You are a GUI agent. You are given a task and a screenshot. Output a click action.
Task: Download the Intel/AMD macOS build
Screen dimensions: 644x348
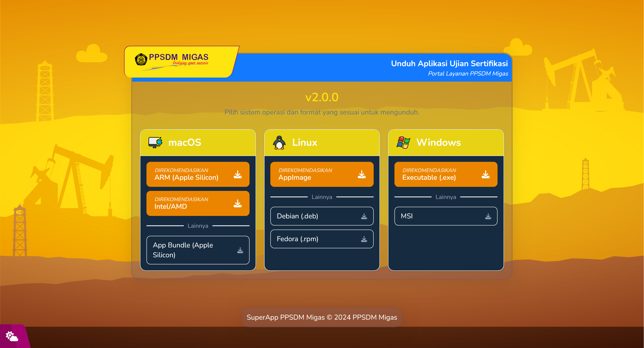(198, 203)
